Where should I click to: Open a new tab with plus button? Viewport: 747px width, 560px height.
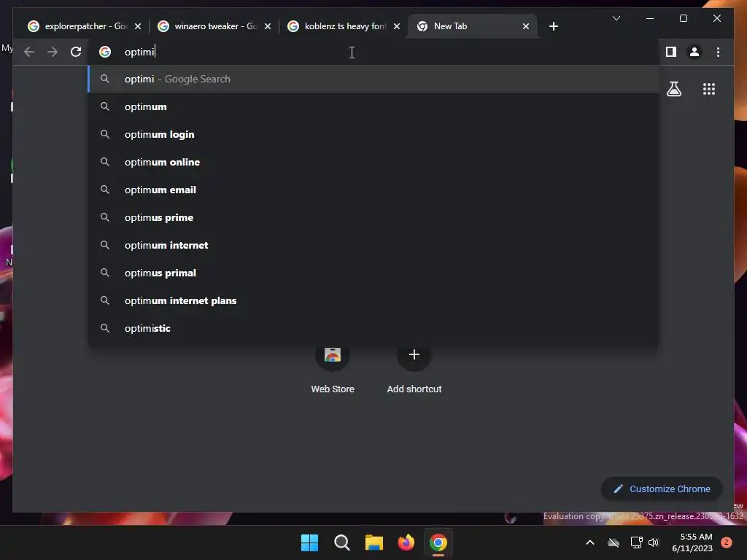(x=553, y=26)
